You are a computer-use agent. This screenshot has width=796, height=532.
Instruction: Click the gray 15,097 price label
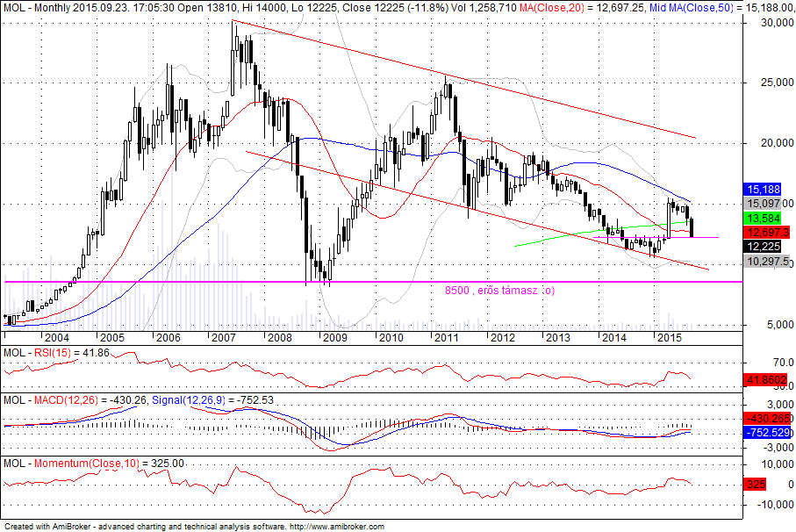click(763, 204)
